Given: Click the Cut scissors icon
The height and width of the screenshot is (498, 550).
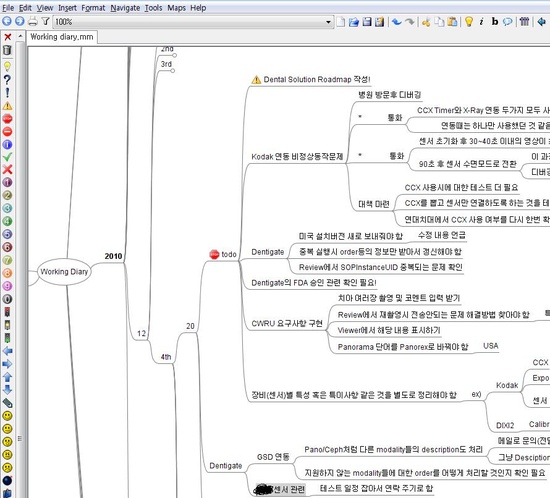Looking at the screenshot, I should tap(426, 22).
